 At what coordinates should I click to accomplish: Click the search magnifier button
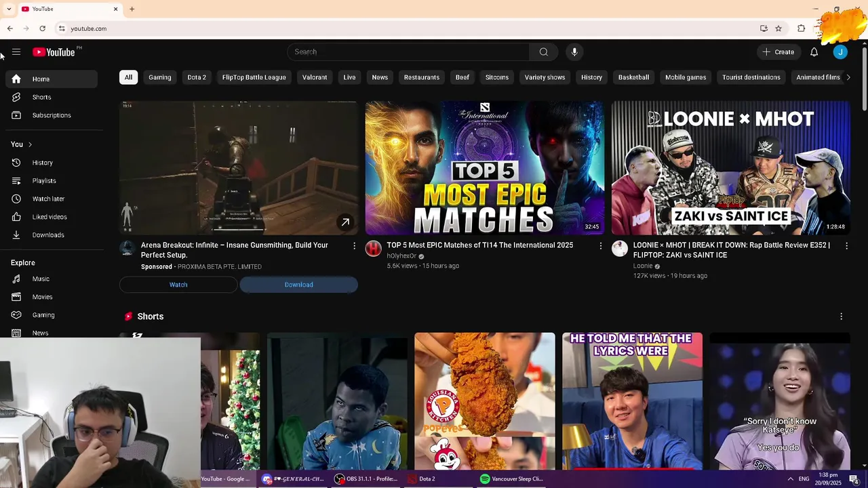point(544,52)
